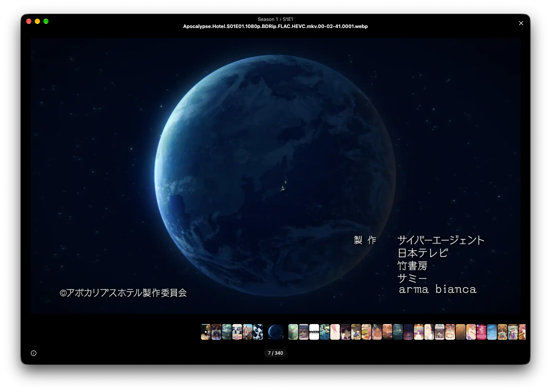
Task: Click the S1E1 breadcrumb label
Action: [x=288, y=19]
